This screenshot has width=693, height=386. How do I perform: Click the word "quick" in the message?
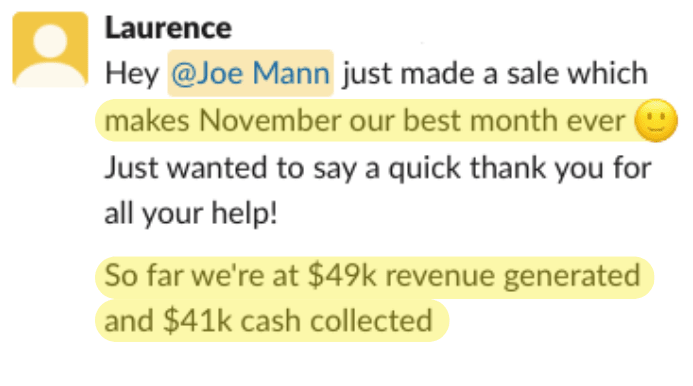click(x=424, y=169)
